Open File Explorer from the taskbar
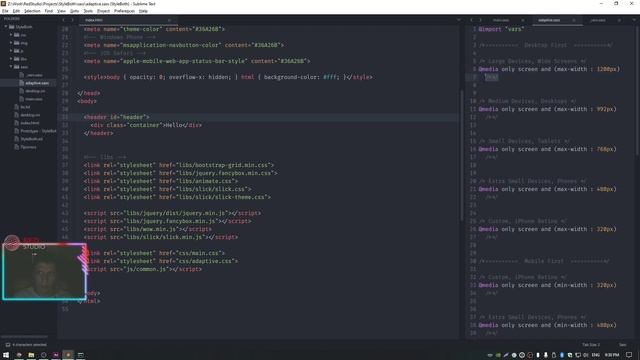This screenshot has height=360, width=640. tap(31, 355)
